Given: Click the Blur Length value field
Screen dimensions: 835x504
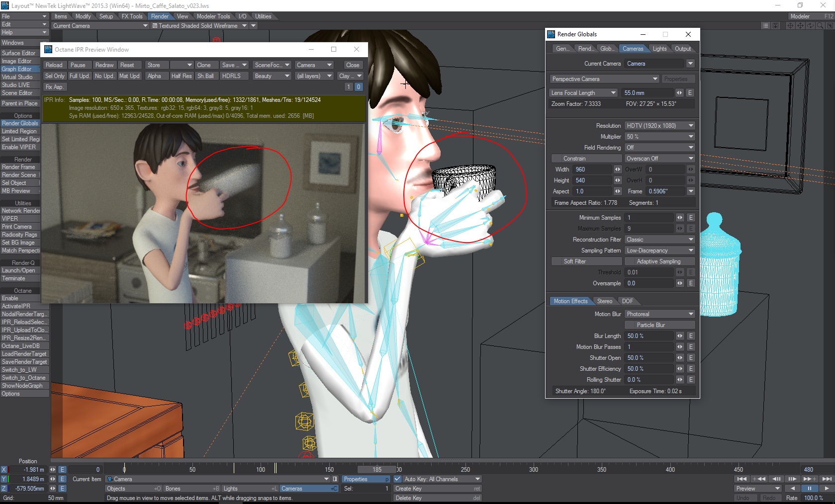Looking at the screenshot, I should [649, 336].
